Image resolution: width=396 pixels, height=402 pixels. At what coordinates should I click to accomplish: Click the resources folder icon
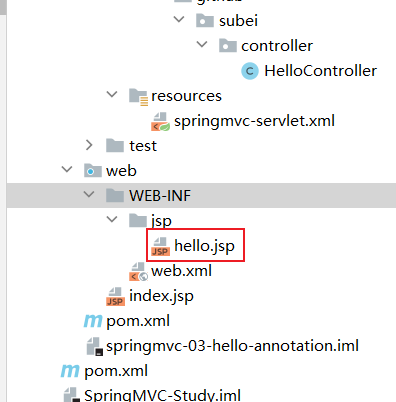coord(138,97)
